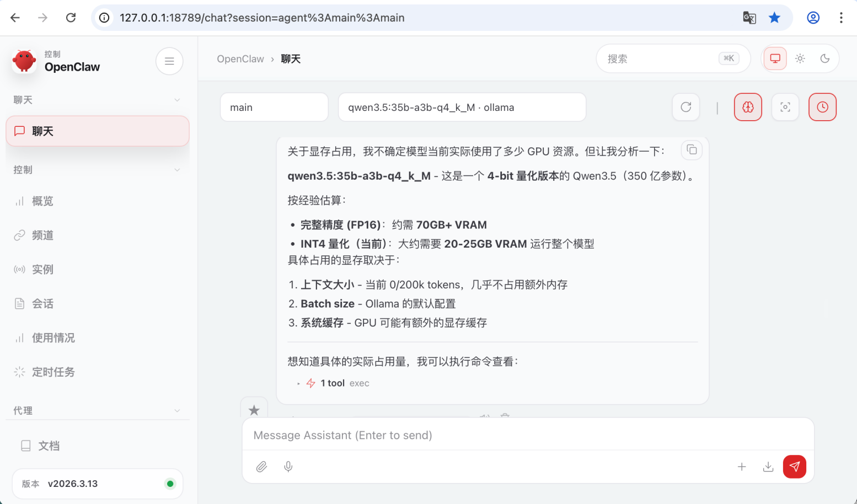This screenshot has height=504, width=857.
Task: Click the plus icon in message composer
Action: point(742,467)
